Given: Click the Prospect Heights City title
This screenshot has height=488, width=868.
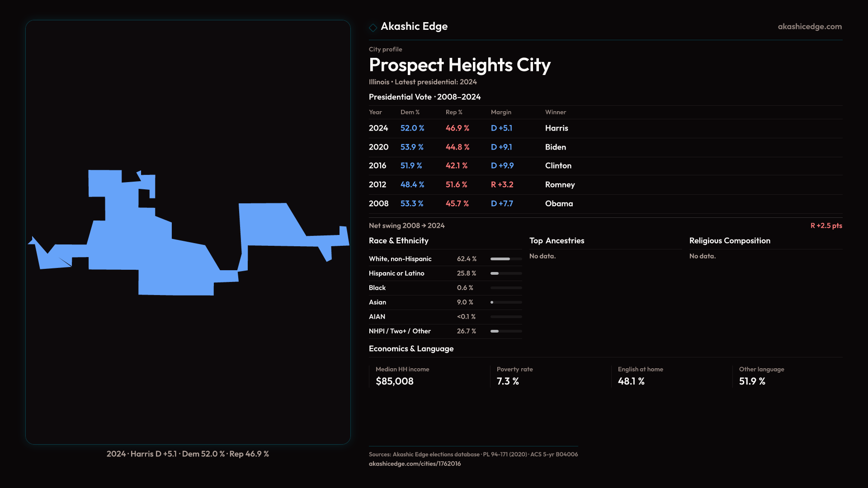Looking at the screenshot, I should pyautogui.click(x=459, y=65).
